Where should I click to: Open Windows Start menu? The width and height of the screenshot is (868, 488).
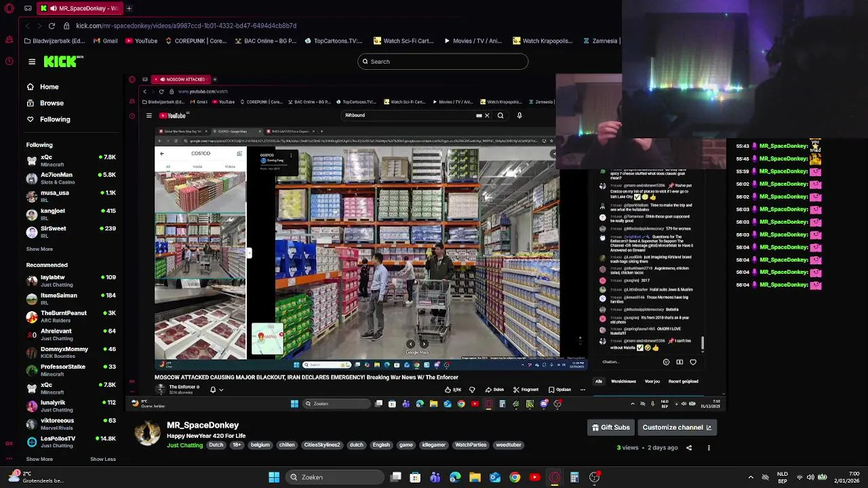coord(274,477)
